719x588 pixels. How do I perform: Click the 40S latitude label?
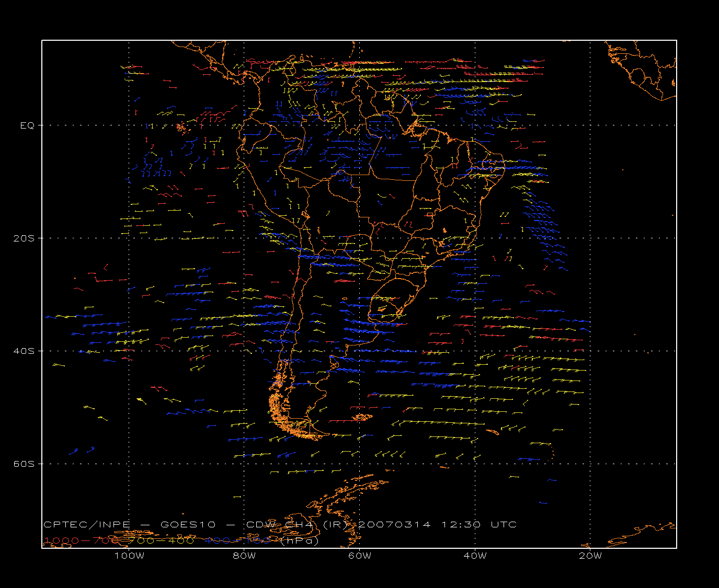[24, 351]
